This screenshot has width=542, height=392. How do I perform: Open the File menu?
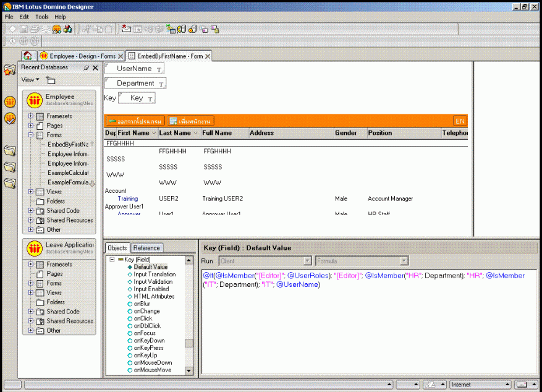coord(9,17)
